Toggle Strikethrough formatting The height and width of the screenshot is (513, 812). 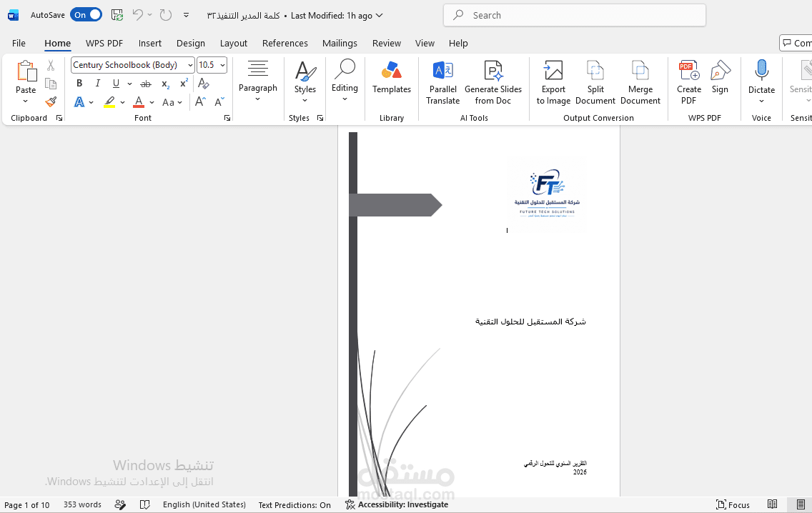point(146,84)
